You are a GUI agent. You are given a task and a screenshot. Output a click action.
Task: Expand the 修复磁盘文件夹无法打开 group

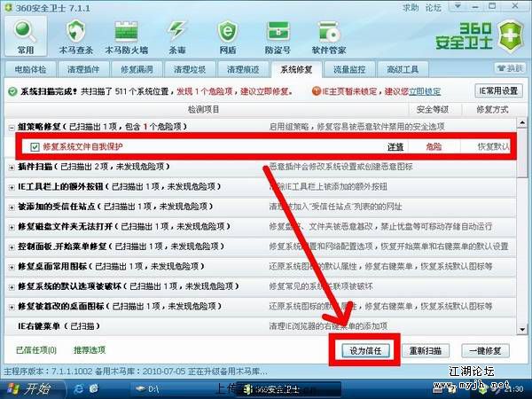pos(12,227)
